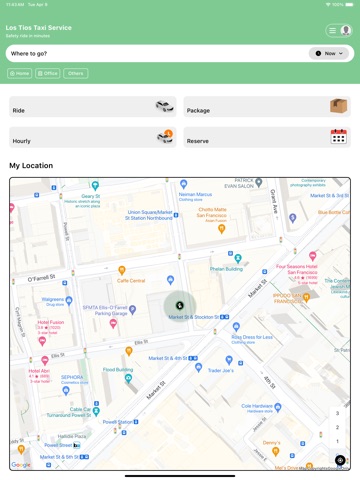Screen dimensions: 360x480
Task: Tap the Market St & 4th St stop label
Action: [x=168, y=358]
